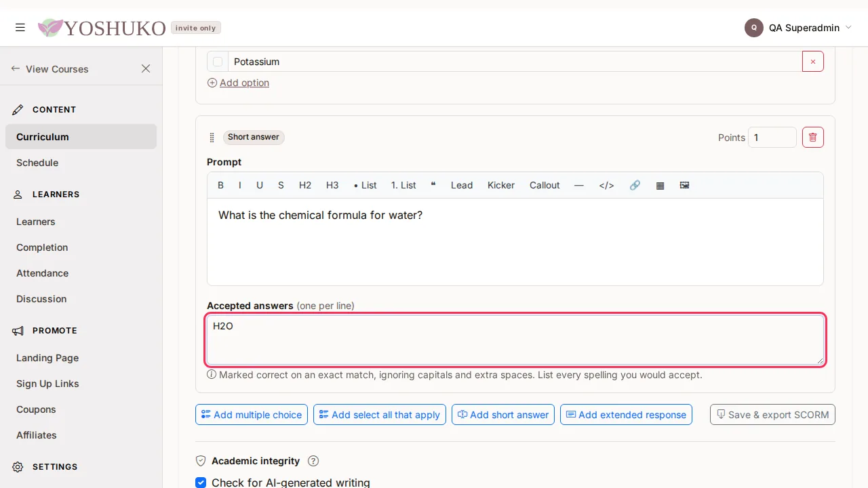Close the course sidebar panel

pyautogui.click(x=146, y=68)
